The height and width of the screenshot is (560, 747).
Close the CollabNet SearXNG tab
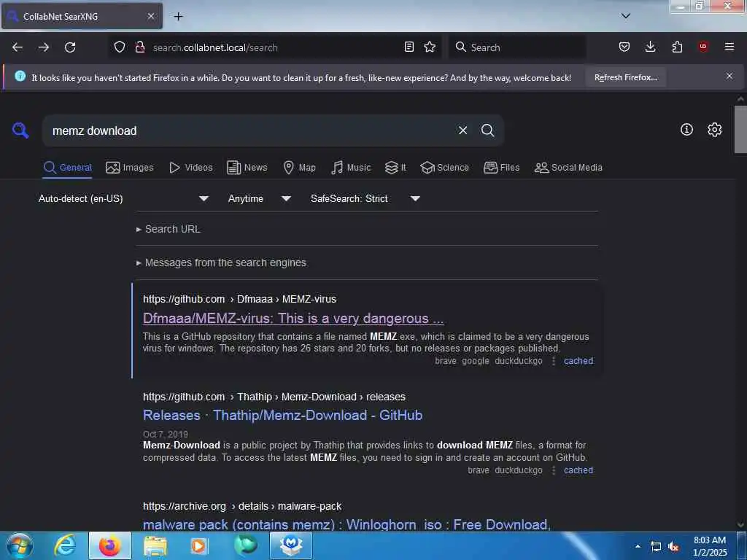click(x=151, y=17)
